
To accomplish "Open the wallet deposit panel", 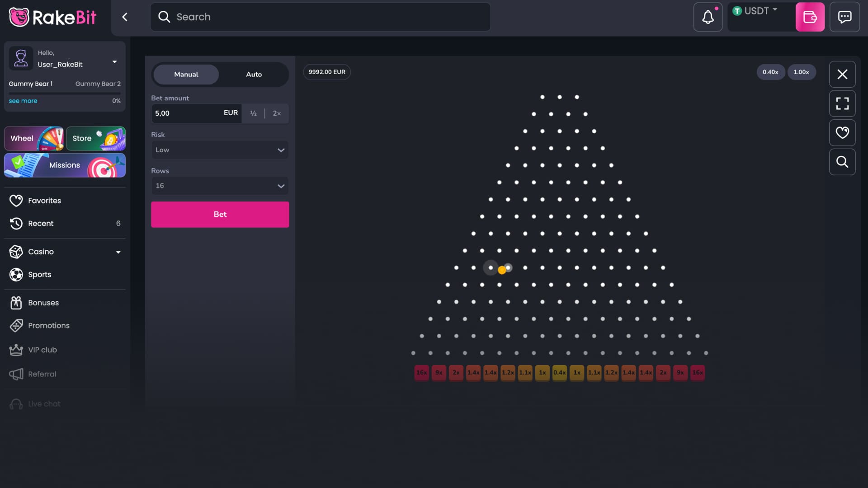I will [x=810, y=17].
